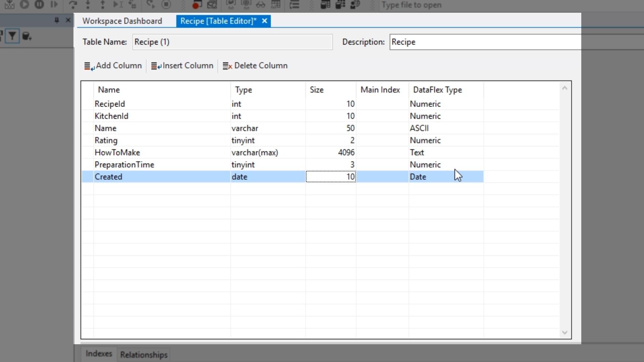Switch to the Workspace Dashboard tab
Viewport: 644px width, 362px height.
122,21
